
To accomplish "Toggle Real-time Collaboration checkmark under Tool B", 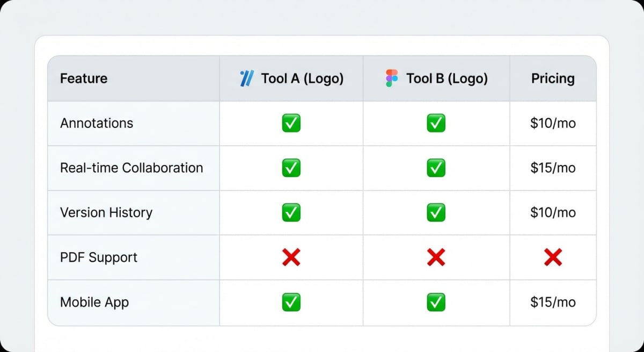I will [x=436, y=168].
